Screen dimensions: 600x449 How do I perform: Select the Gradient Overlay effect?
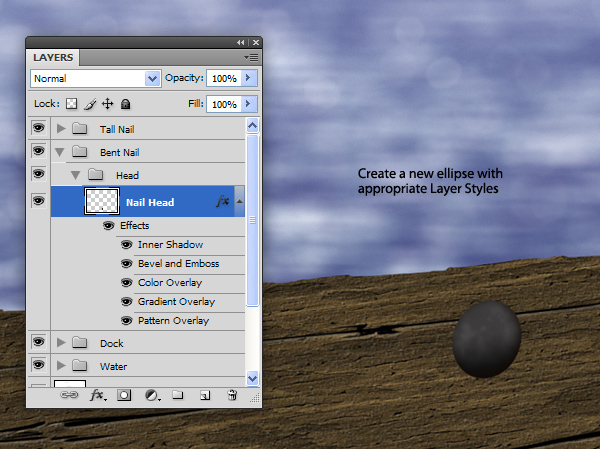click(x=176, y=302)
